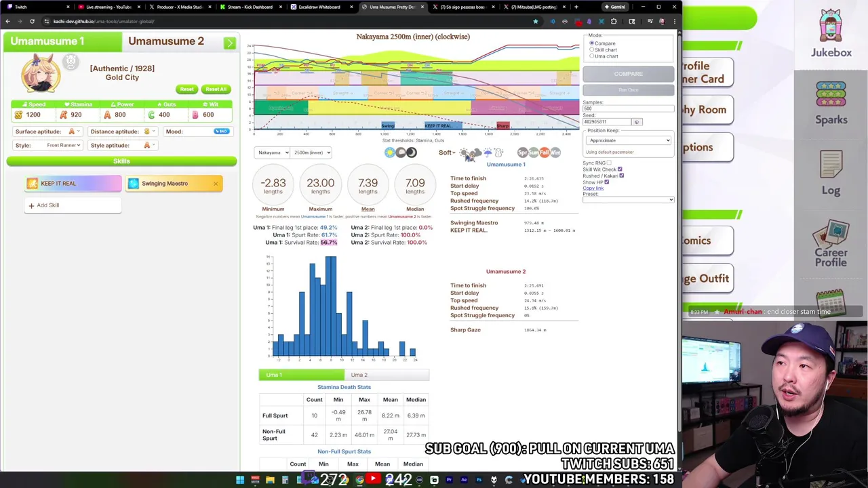Image resolution: width=868 pixels, height=488 pixels.
Task: Select Summer season icon
Action: (534, 152)
